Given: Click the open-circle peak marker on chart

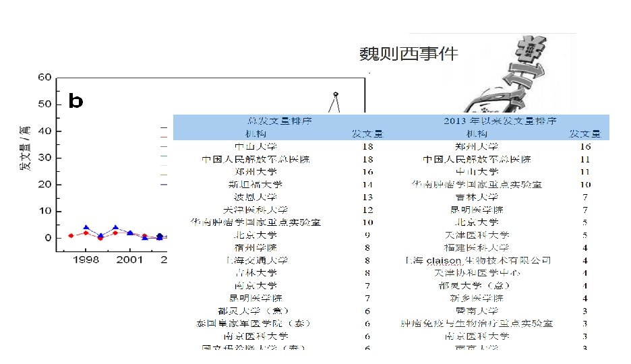Looking at the screenshot, I should [336, 94].
